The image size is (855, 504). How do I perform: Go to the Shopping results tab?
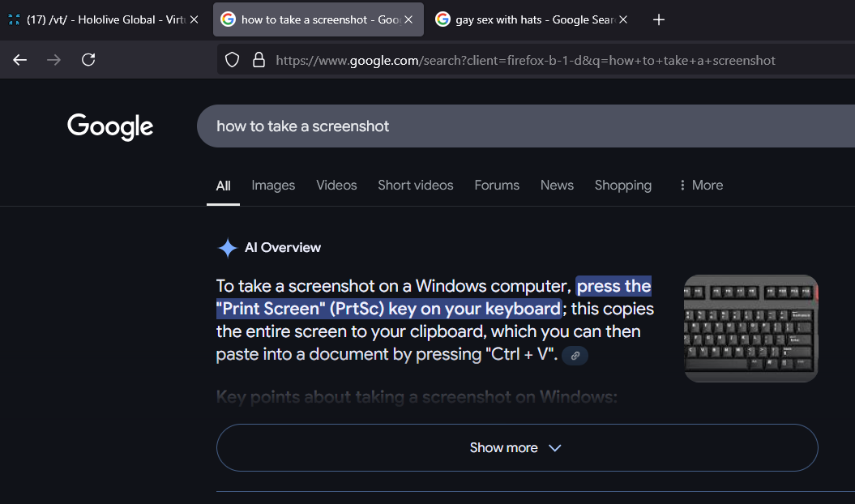(622, 186)
